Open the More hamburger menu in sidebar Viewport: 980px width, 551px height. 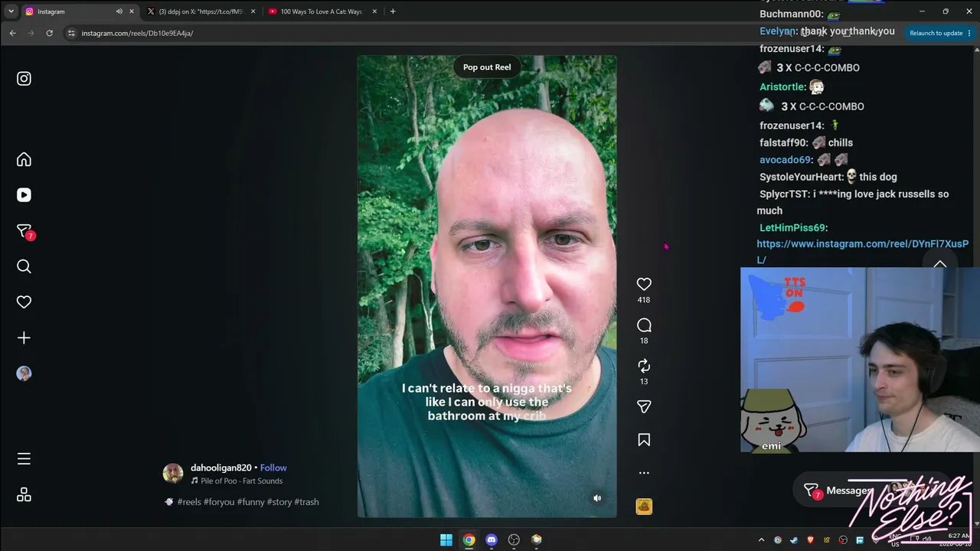[24, 459]
